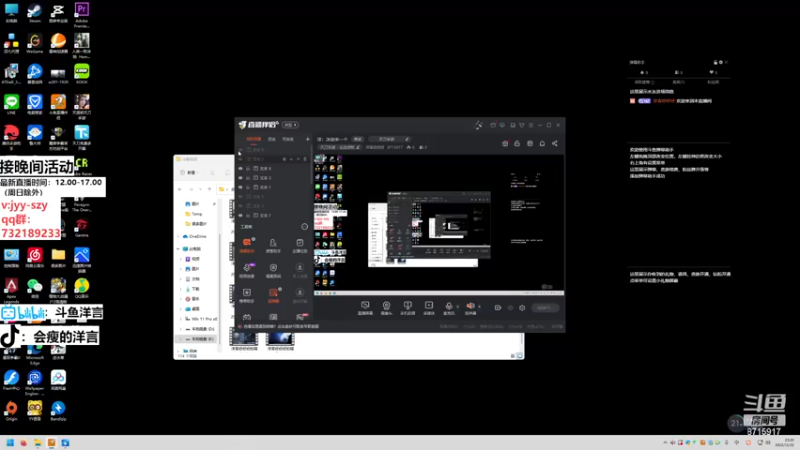Viewport: 800px width, 450px height.
Task: Expand local disk (D:) node in Explorer
Action: (181, 329)
